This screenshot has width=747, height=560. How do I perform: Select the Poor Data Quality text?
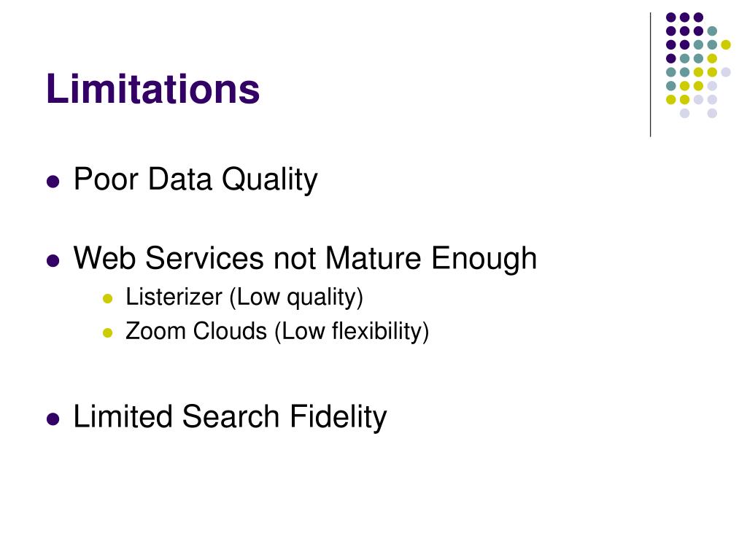(196, 180)
